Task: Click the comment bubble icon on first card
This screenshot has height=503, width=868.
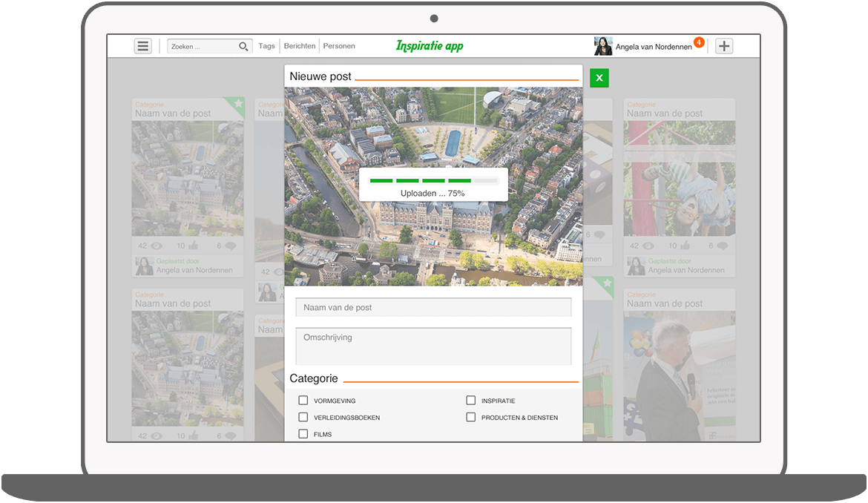Action: pos(230,246)
